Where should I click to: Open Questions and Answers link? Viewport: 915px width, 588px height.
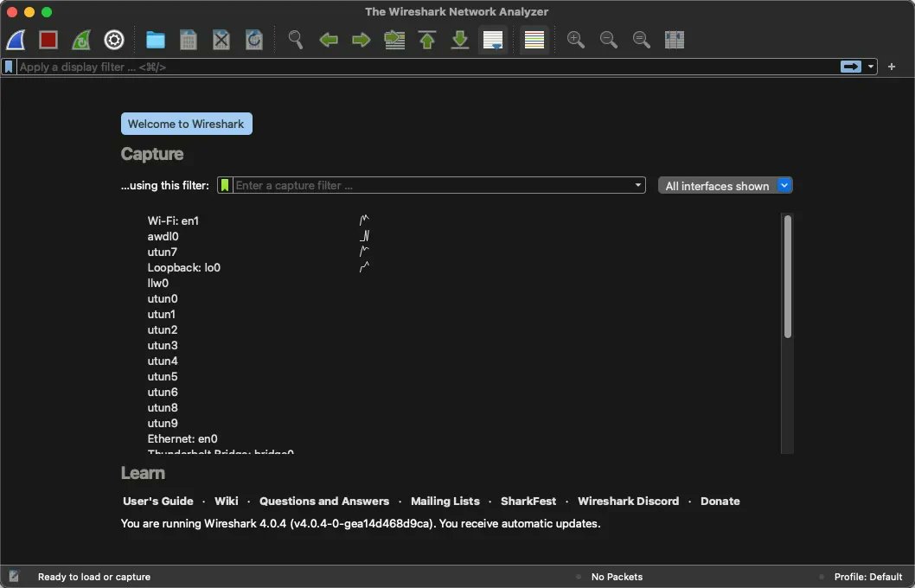click(324, 501)
